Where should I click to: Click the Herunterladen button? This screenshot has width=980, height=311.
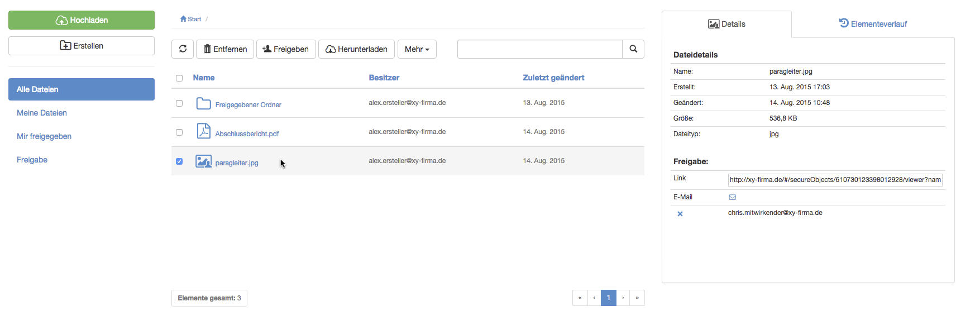356,49
